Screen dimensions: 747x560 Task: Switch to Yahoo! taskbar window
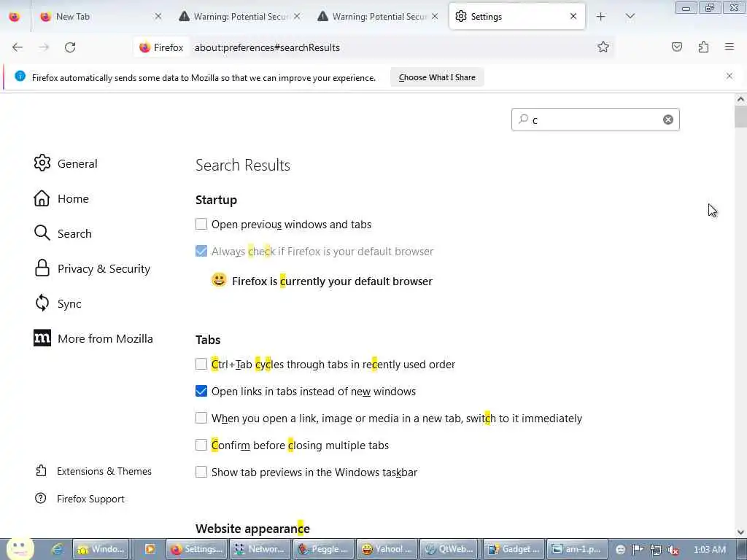tap(387, 549)
